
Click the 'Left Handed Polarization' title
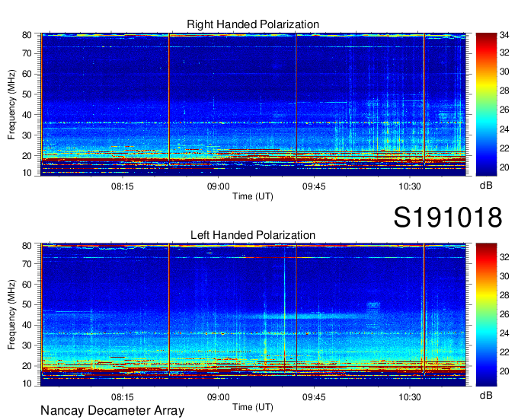(x=253, y=235)
